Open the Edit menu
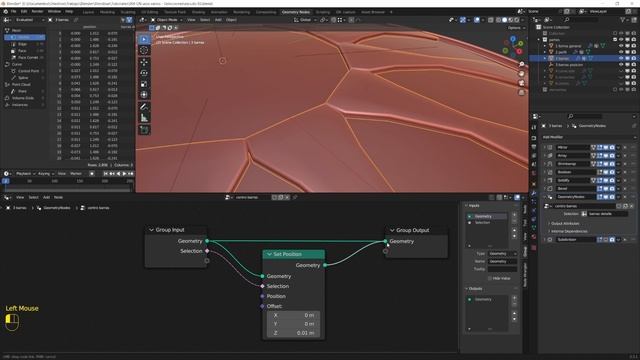This screenshot has width=640, height=360. 24,11
